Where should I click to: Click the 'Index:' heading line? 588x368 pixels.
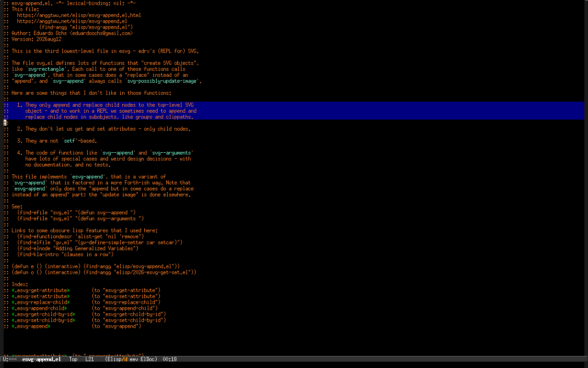coord(20,284)
